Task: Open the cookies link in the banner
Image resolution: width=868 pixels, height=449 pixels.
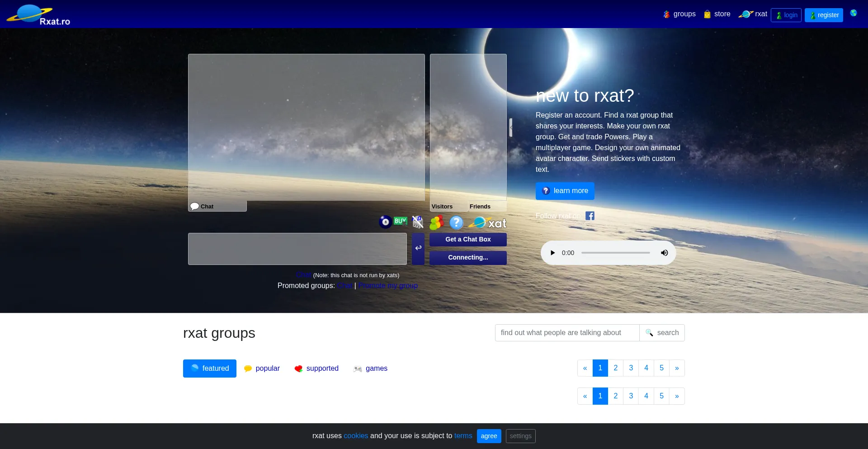Action: pos(356,436)
